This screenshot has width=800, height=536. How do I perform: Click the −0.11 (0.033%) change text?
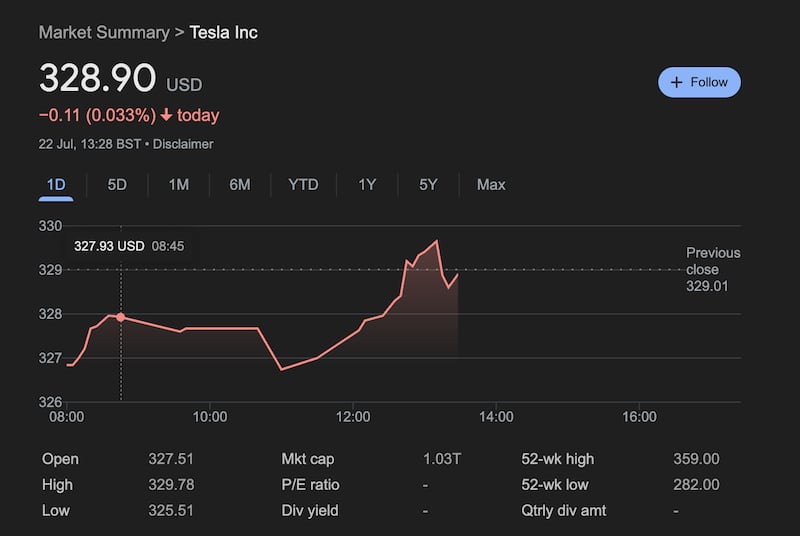[x=97, y=115]
